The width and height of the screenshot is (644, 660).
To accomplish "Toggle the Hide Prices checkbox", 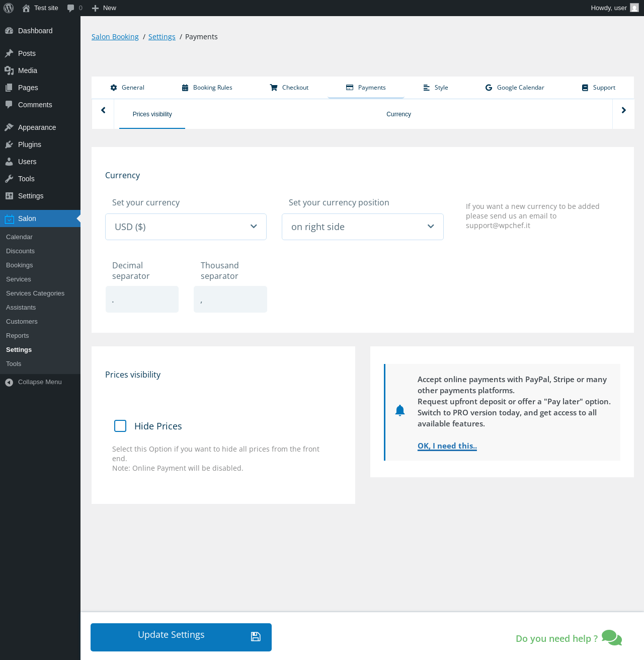I will 120,426.
